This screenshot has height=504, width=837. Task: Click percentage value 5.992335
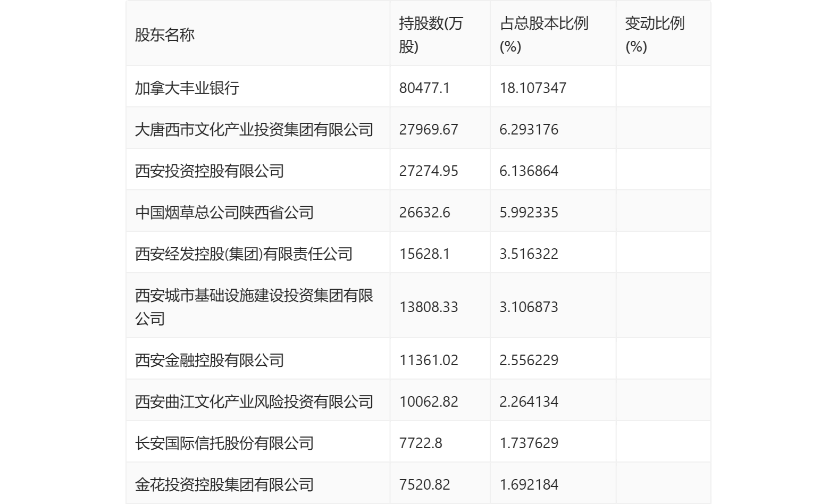pyautogui.click(x=529, y=212)
